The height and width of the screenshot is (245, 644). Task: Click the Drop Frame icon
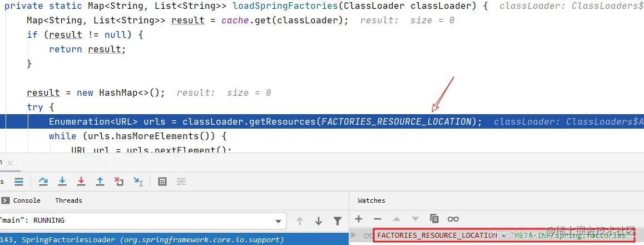[118, 182]
